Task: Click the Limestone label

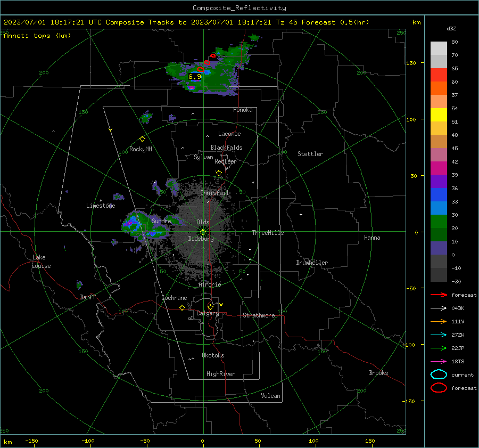Action: click(x=101, y=206)
